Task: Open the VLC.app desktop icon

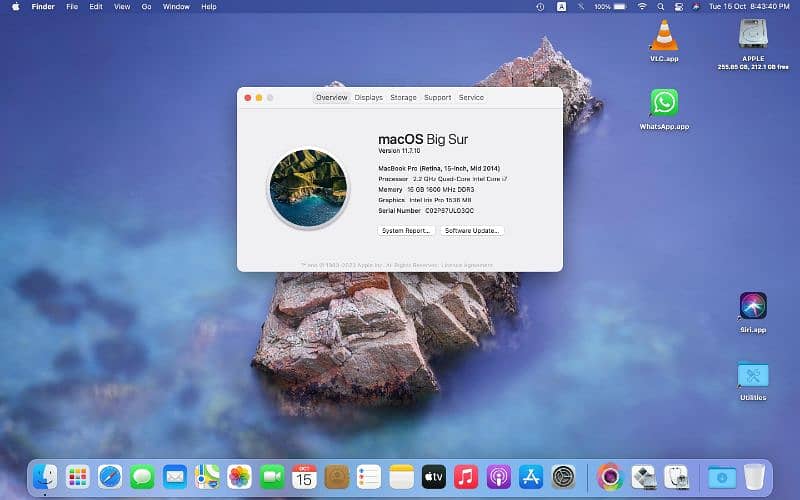Action: click(x=664, y=35)
